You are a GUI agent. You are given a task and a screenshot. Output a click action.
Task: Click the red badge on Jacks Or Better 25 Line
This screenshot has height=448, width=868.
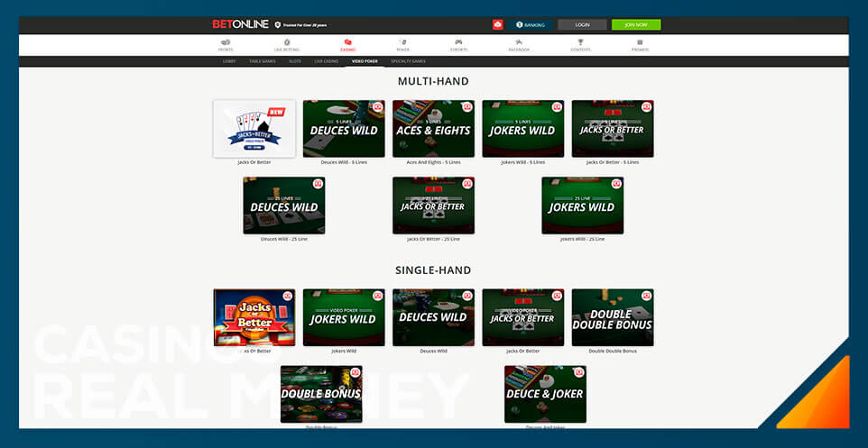[467, 184]
